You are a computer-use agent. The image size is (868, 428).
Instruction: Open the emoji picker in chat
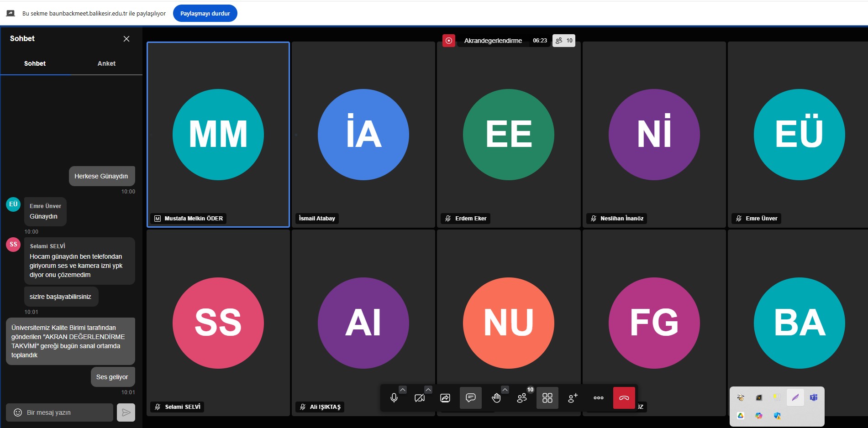tap(18, 412)
